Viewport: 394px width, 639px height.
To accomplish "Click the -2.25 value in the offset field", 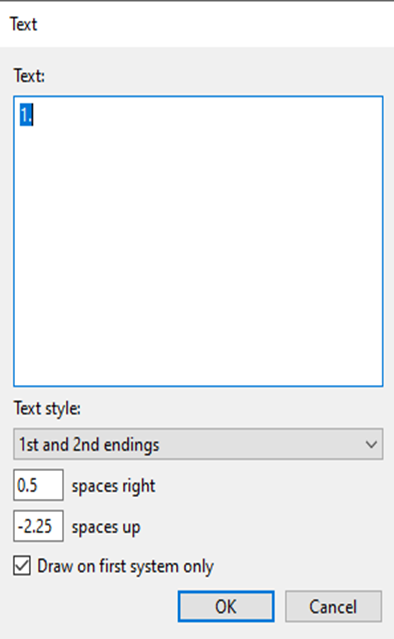I will tap(35, 527).
